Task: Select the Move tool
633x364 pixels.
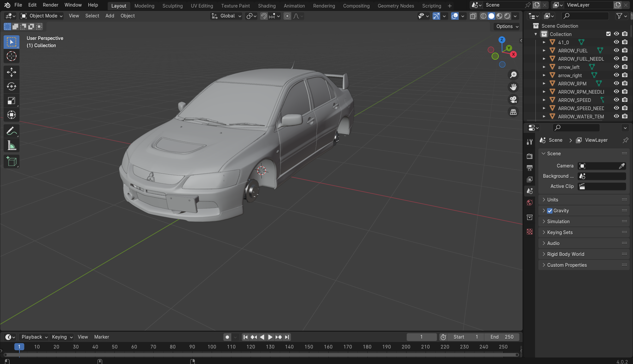Action: 12,72
